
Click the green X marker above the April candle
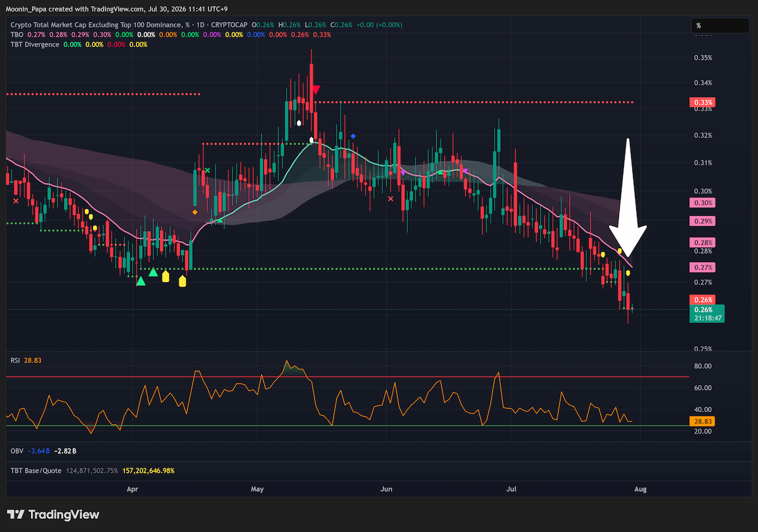207,170
